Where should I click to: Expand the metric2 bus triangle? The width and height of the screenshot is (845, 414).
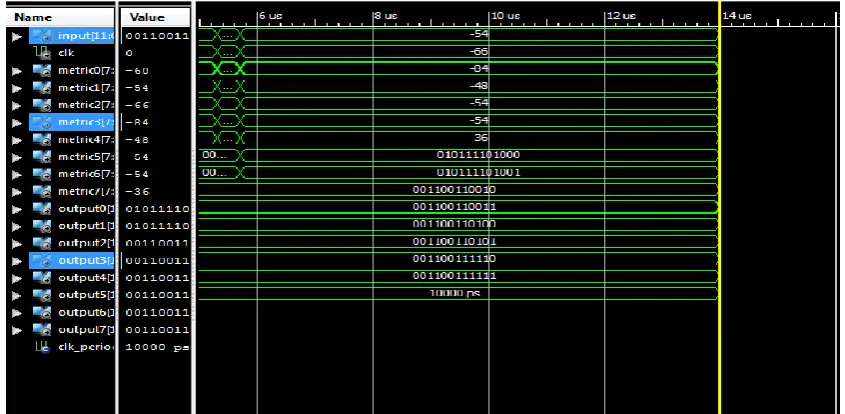(x=17, y=105)
